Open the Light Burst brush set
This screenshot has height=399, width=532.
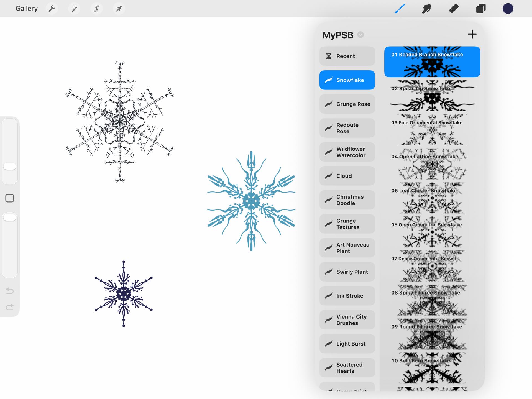pos(347,344)
